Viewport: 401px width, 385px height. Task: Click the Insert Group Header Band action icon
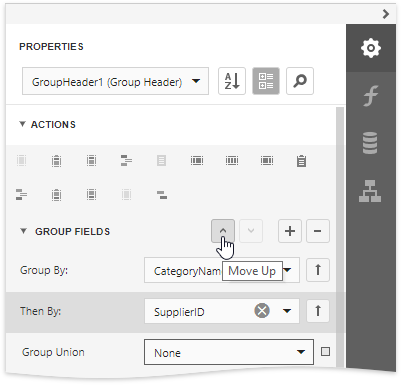pos(126,161)
